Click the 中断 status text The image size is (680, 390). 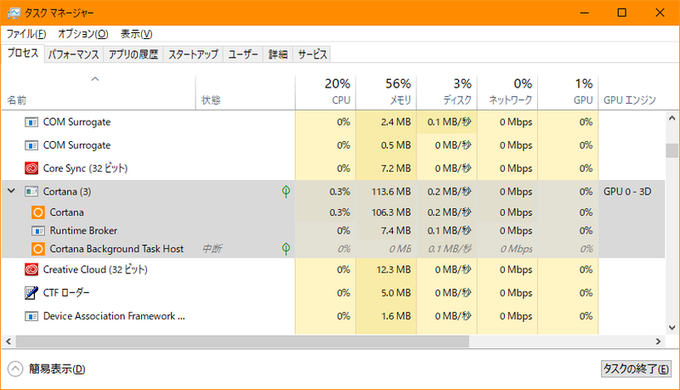click(212, 249)
